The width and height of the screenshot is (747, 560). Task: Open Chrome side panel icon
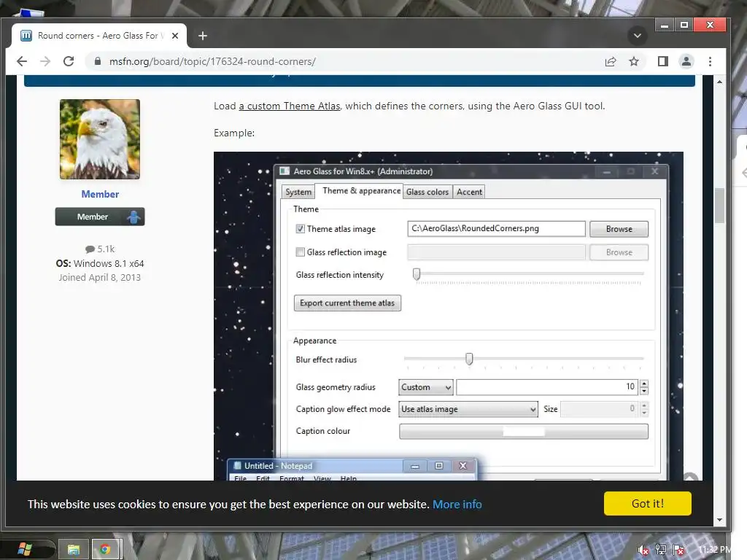coord(662,61)
